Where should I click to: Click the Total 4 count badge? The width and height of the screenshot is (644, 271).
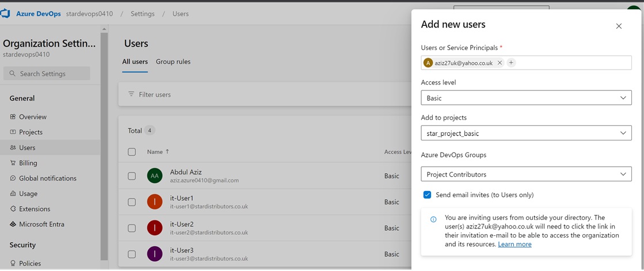(150, 131)
